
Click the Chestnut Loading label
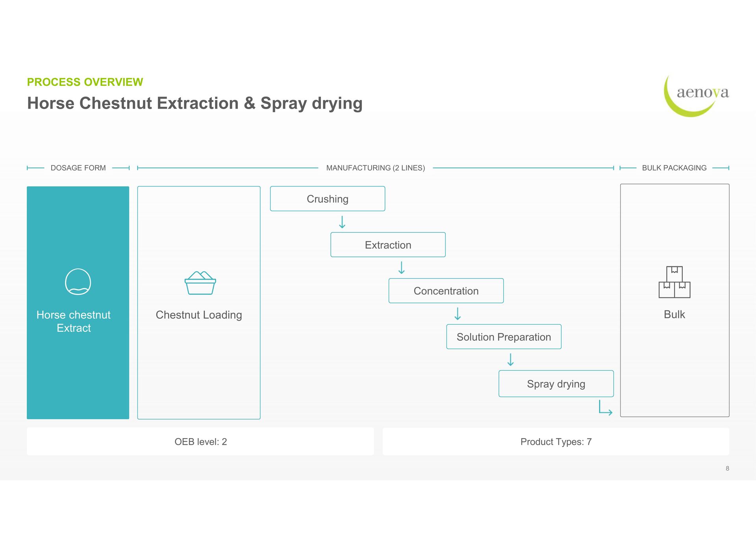pyautogui.click(x=199, y=315)
